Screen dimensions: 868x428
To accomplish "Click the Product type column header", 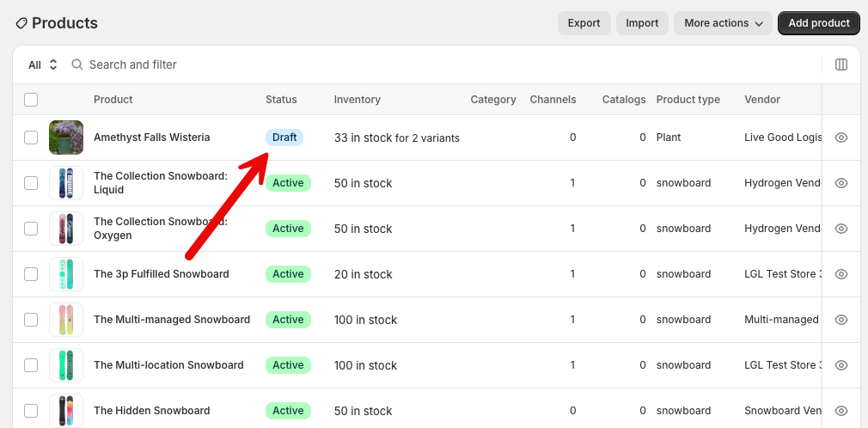I will click(688, 100).
